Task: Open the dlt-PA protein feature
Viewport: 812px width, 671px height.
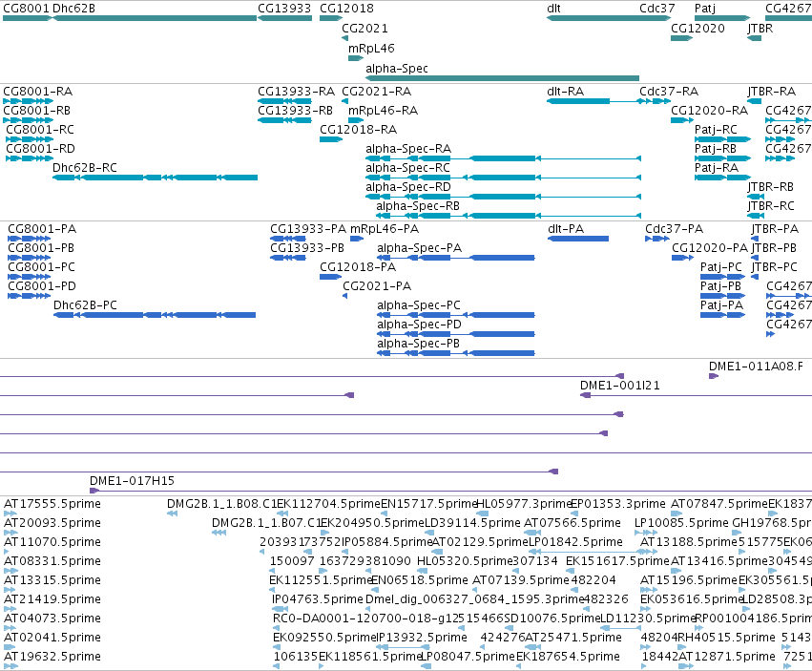Action: pyautogui.click(x=578, y=239)
